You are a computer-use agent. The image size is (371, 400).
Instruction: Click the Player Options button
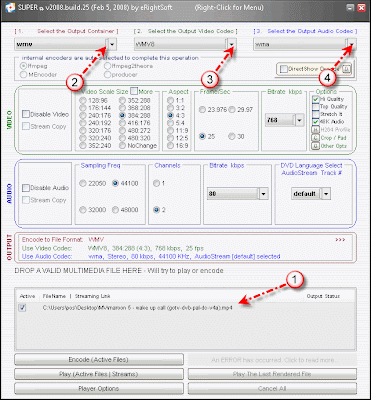pyautogui.click(x=99, y=389)
